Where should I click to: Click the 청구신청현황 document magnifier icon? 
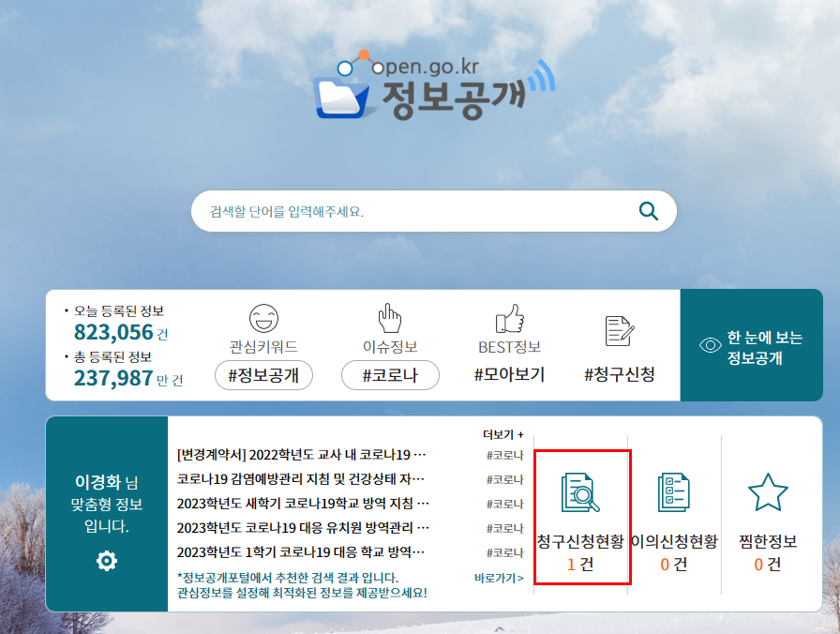580,492
